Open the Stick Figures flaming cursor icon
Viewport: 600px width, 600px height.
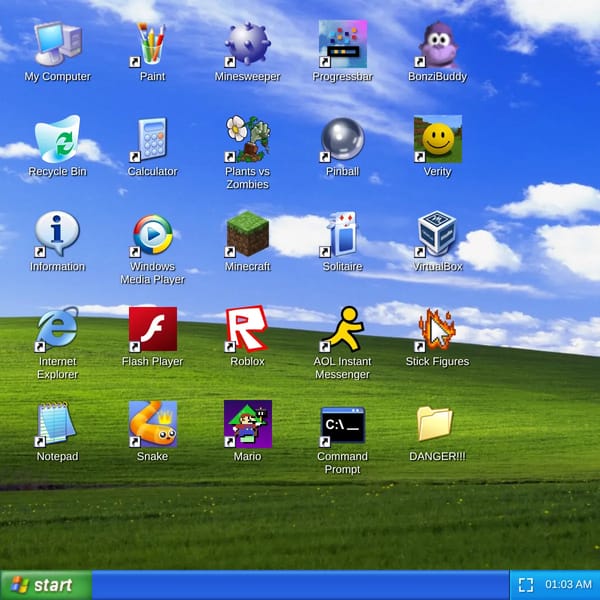437,329
